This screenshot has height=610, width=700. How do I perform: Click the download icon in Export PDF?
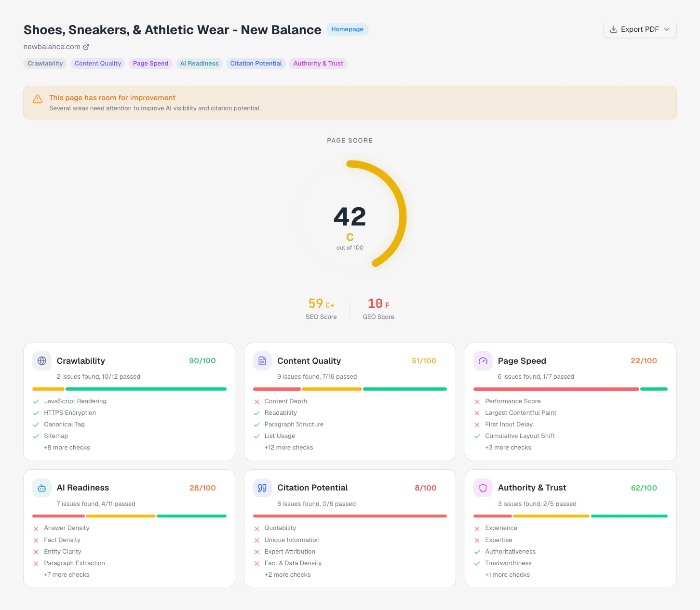coord(614,29)
